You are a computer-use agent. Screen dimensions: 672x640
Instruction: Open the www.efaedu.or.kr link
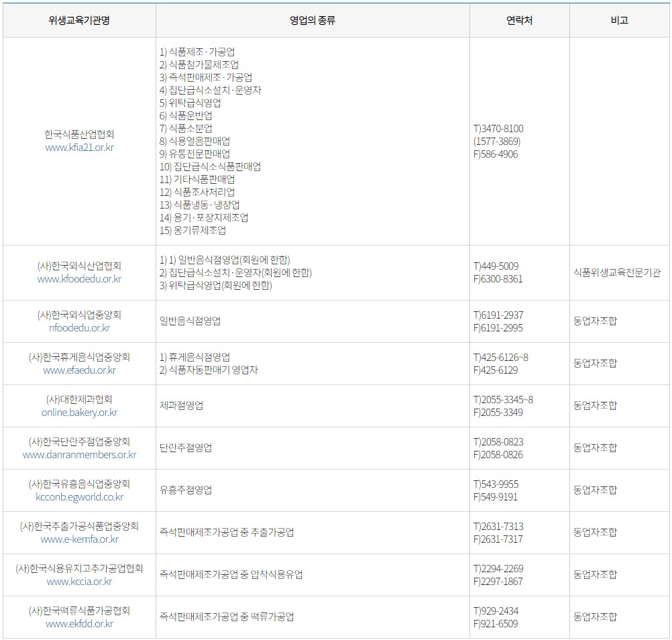79,370
